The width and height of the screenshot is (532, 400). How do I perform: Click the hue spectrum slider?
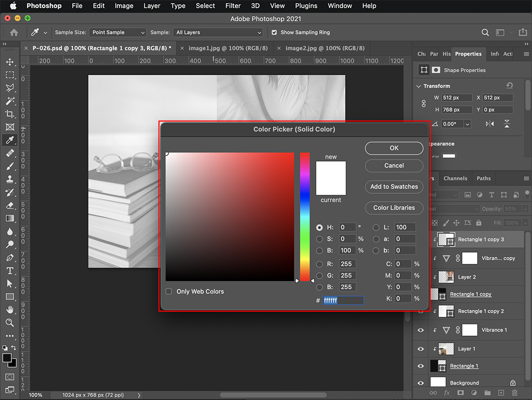[x=304, y=217]
